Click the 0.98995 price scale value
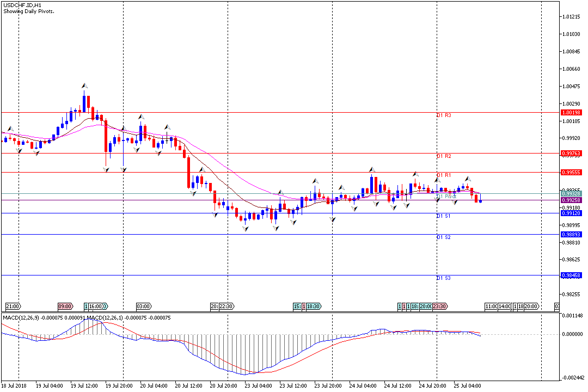The image size is (588, 392). [572, 225]
